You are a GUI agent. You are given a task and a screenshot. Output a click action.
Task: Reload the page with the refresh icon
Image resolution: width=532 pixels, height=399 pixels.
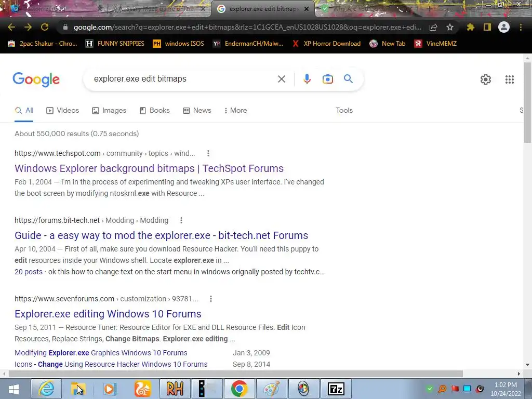tap(45, 27)
